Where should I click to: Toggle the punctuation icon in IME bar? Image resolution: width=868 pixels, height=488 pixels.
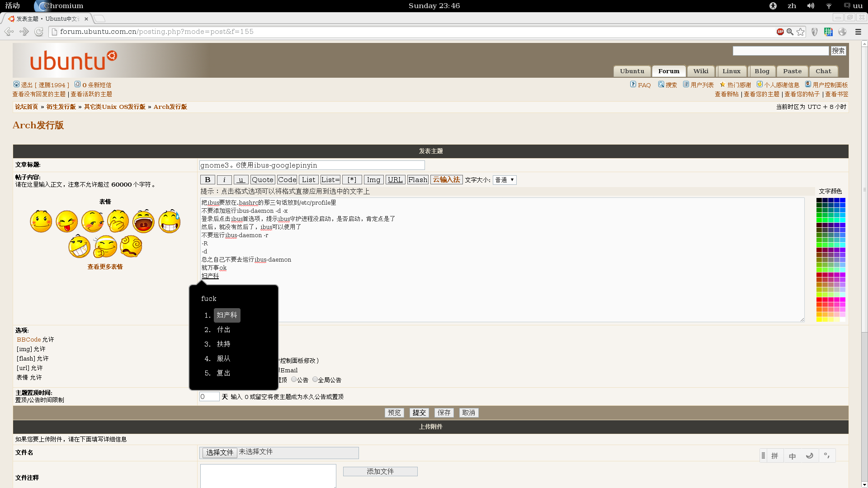click(x=826, y=455)
